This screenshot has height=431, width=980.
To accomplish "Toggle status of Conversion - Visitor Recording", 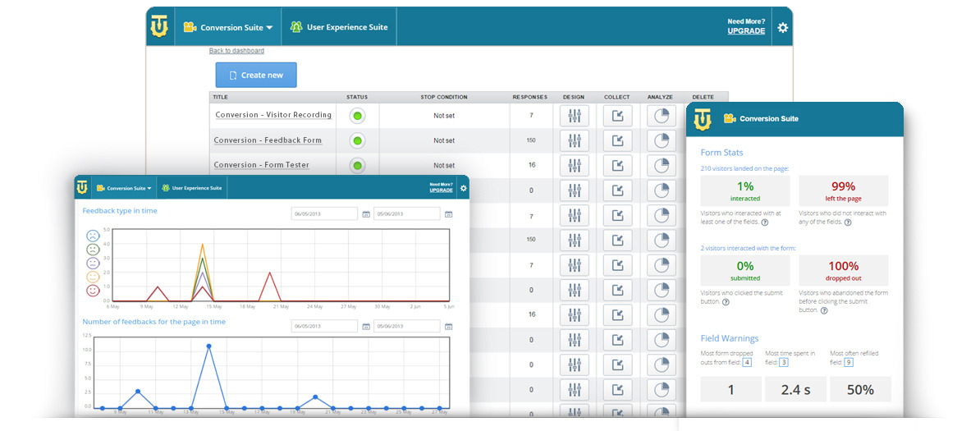I will (x=357, y=116).
